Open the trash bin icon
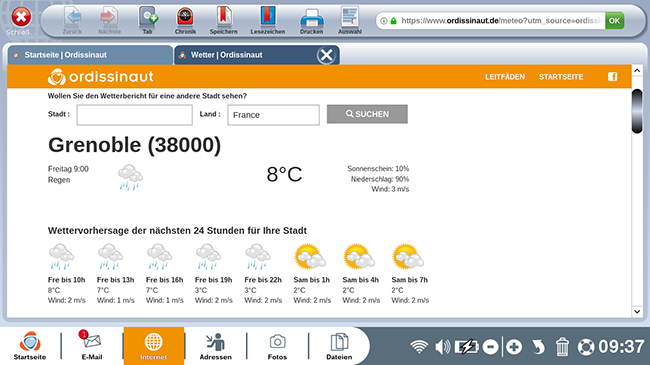 point(562,346)
